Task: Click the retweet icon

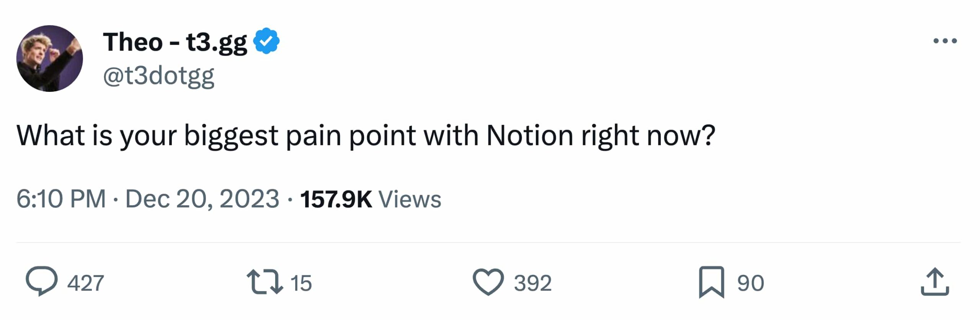Action: (268, 282)
